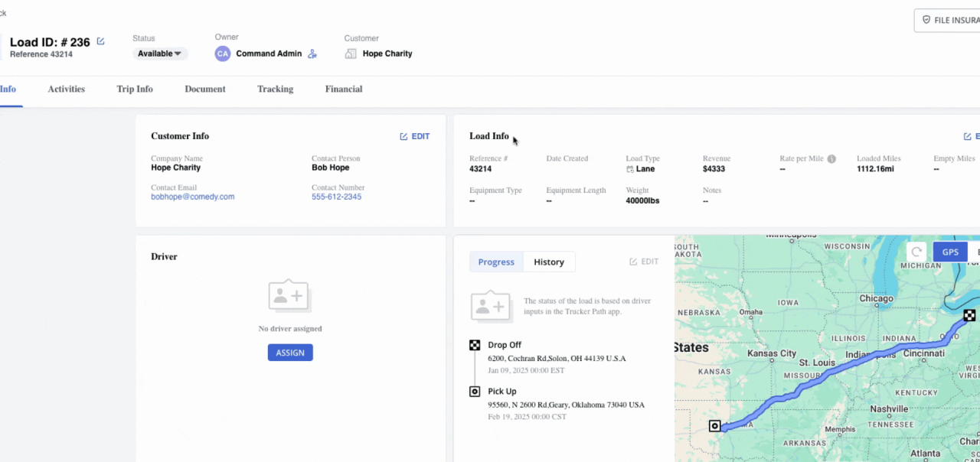Click the File Insurance button
This screenshot has width=980, height=462.
(949, 20)
